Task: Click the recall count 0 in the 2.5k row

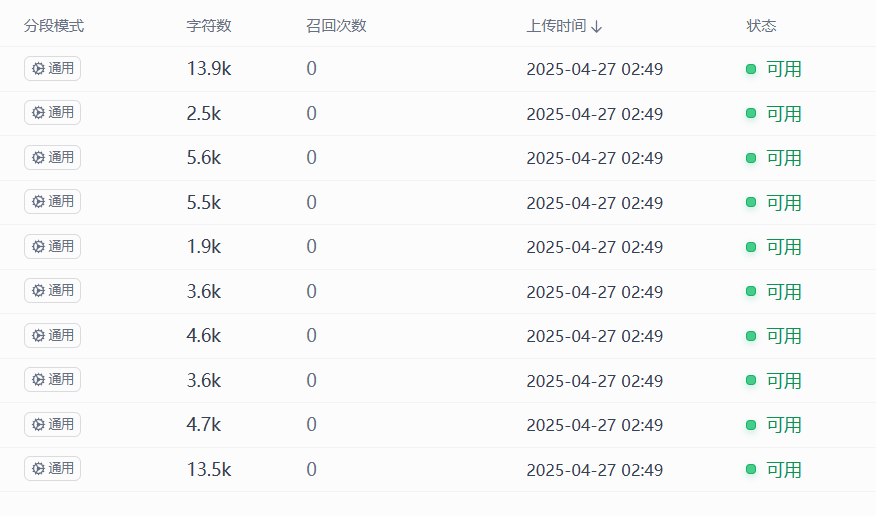Action: (x=312, y=113)
